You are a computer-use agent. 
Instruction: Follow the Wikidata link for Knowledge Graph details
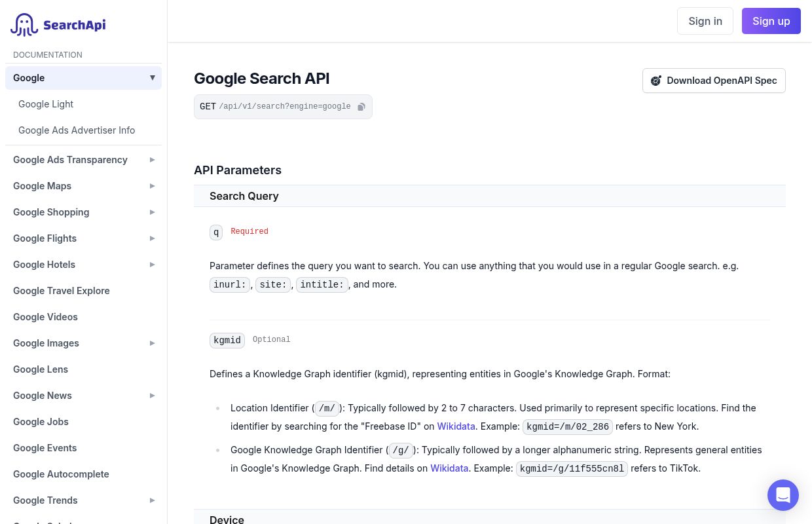449,468
